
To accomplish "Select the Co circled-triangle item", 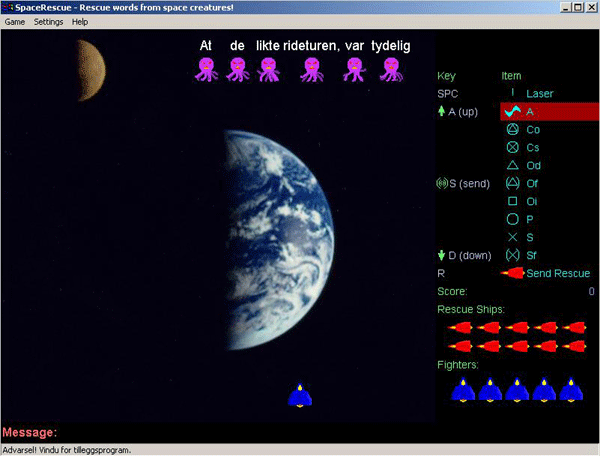I will [x=512, y=130].
